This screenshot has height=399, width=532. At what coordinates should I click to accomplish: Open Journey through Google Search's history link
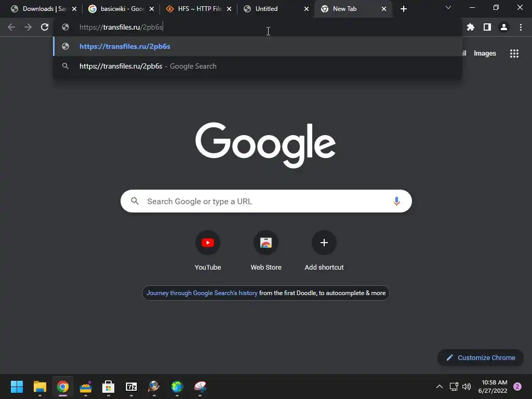coord(202,293)
